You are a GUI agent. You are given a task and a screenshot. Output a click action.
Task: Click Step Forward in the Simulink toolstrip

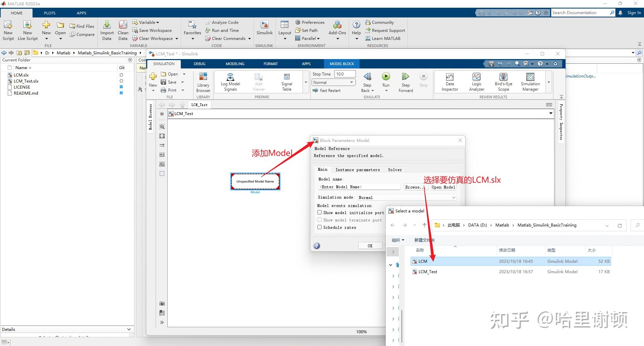click(405, 81)
